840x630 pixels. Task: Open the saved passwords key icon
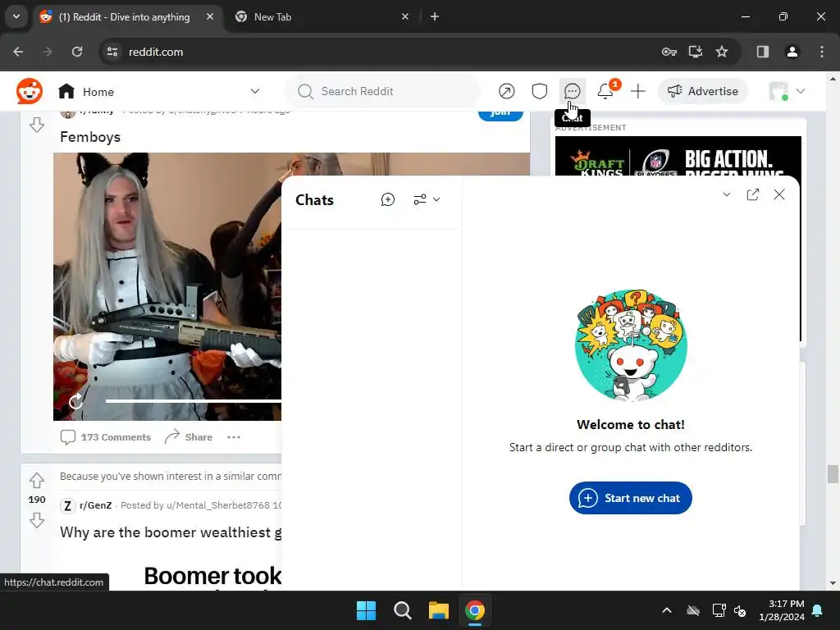click(669, 52)
